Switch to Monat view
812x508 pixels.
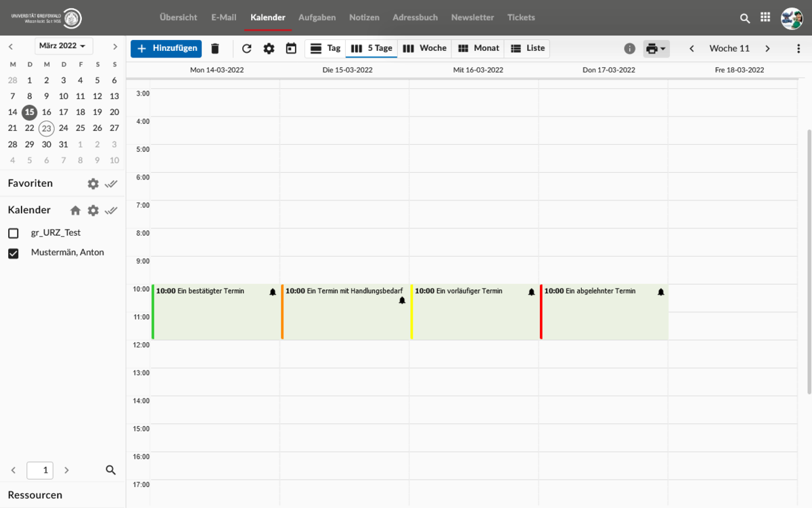(478, 48)
